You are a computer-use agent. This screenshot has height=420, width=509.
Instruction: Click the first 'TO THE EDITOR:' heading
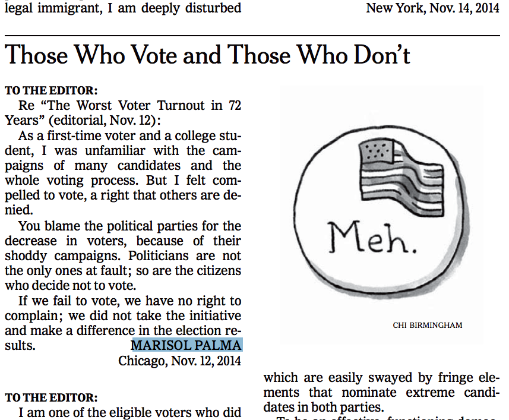point(51,90)
